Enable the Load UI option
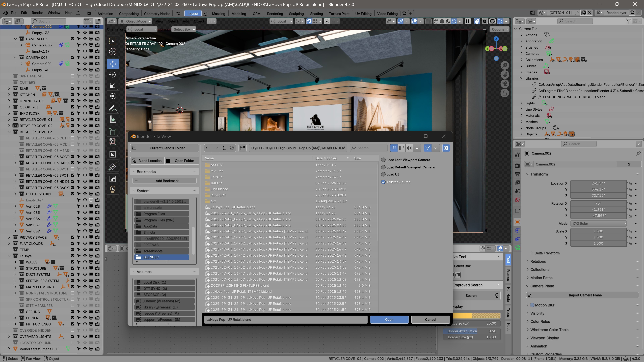Image resolution: width=644 pixels, height=362 pixels. [x=383, y=174]
